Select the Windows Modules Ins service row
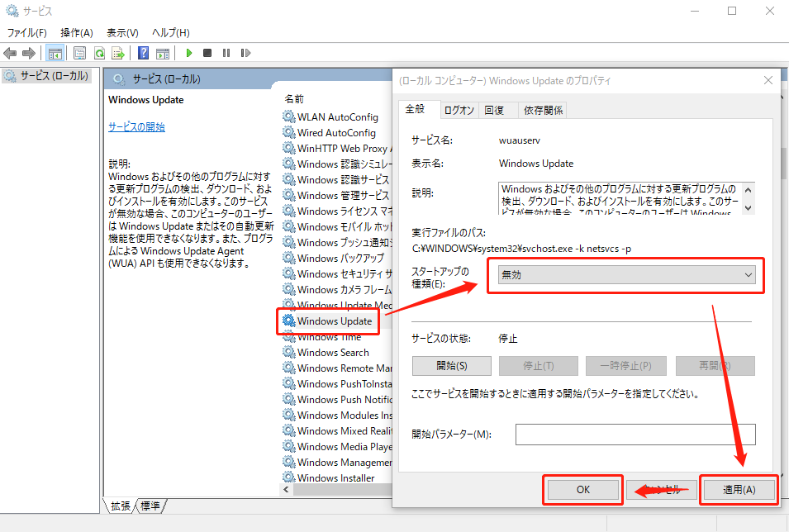This screenshot has width=789, height=532. 336,416
